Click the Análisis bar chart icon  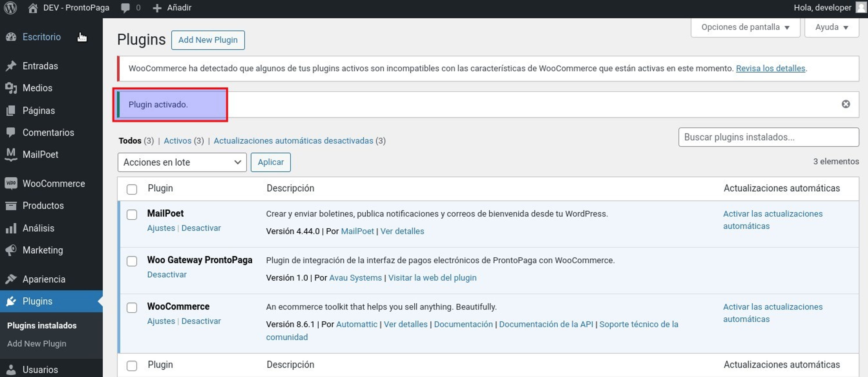[11, 228]
